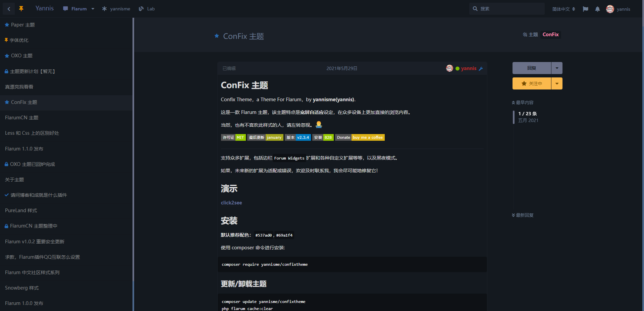Open the Paper 主题 discussion
This screenshot has width=644, height=311.
pos(66,25)
